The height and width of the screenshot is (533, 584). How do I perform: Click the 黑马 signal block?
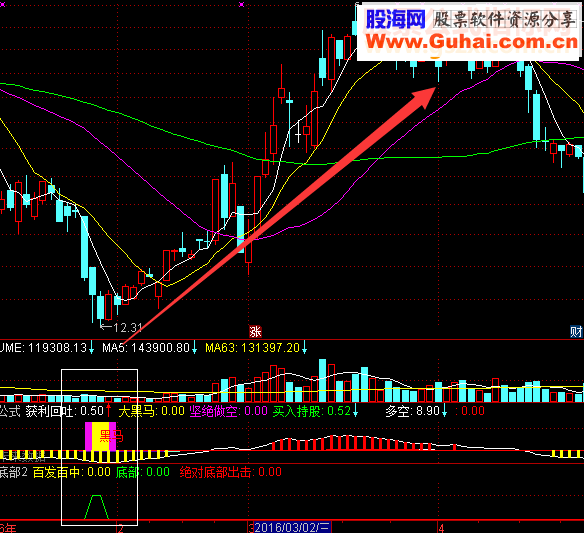click(x=101, y=436)
